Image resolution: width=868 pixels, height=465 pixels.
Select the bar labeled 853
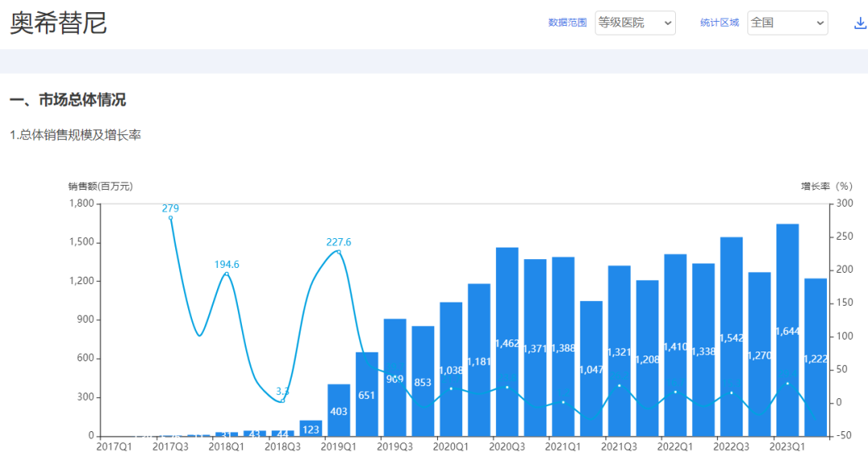423,381
